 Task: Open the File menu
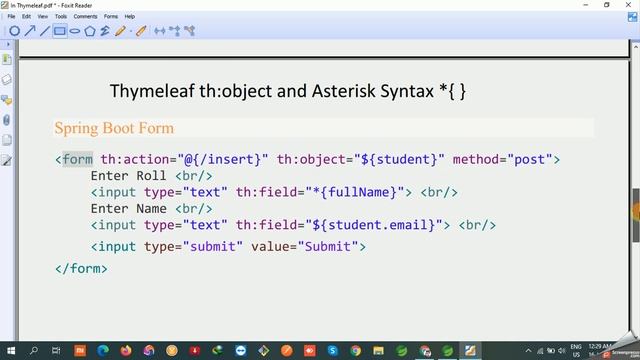point(11,17)
